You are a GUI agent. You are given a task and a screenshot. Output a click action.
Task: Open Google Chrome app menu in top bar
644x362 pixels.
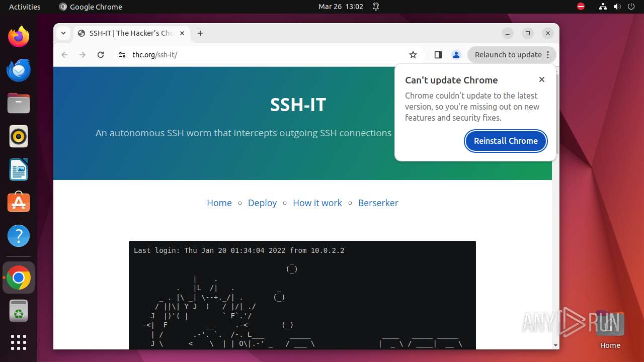point(91,7)
